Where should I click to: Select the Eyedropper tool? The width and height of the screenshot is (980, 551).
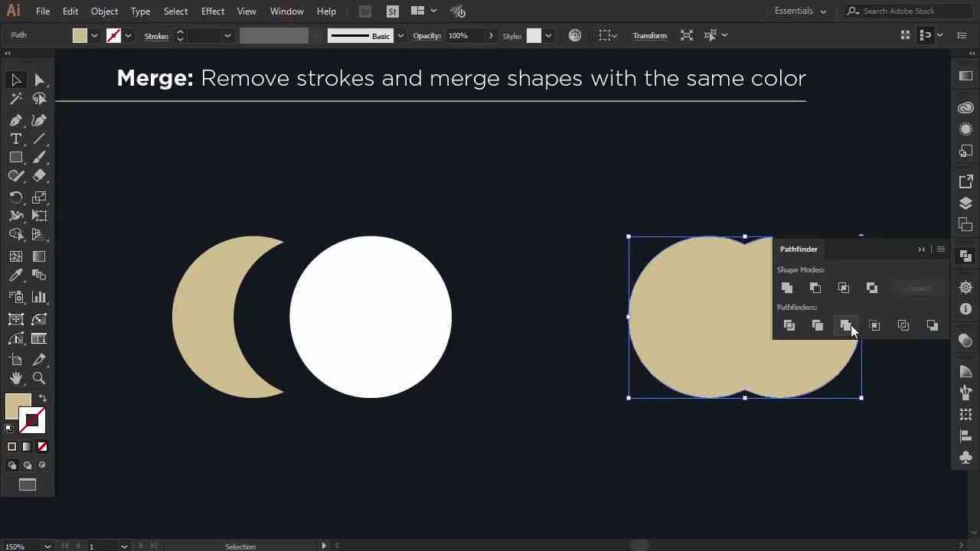coord(16,275)
